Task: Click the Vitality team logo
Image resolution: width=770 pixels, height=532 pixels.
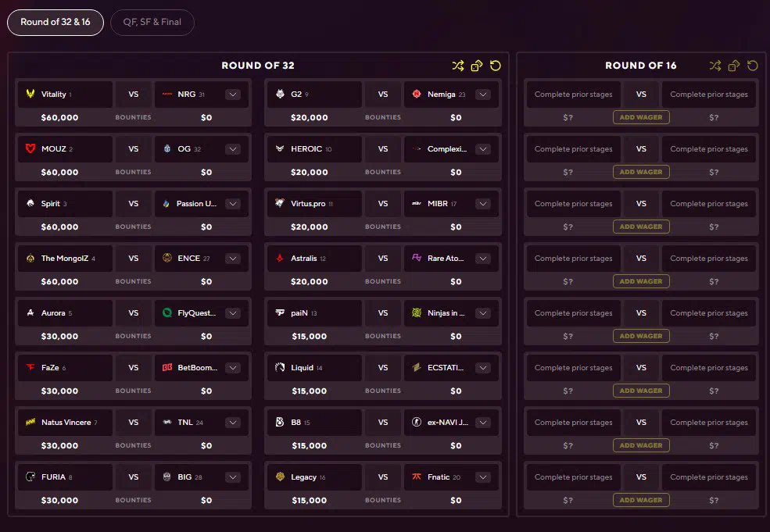Action: click(x=30, y=94)
